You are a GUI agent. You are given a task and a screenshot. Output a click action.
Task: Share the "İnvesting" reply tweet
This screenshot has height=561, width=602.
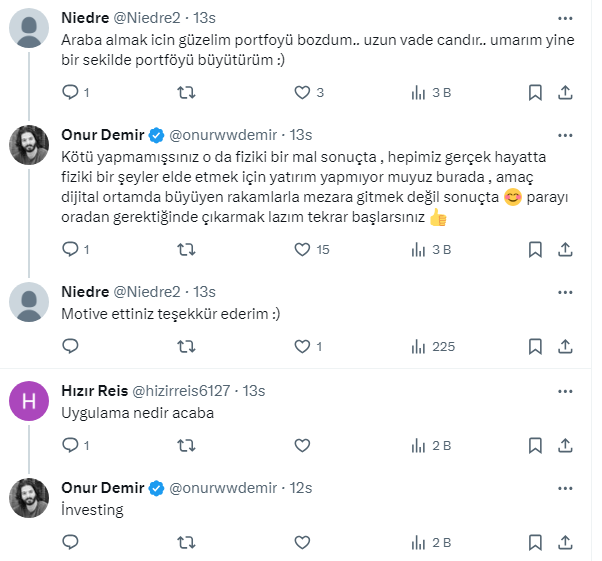[x=565, y=543]
